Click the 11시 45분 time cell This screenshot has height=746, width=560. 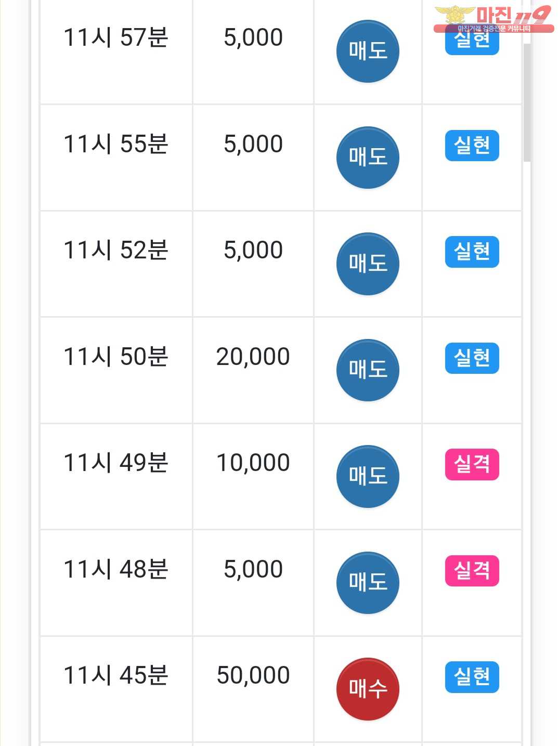115,676
